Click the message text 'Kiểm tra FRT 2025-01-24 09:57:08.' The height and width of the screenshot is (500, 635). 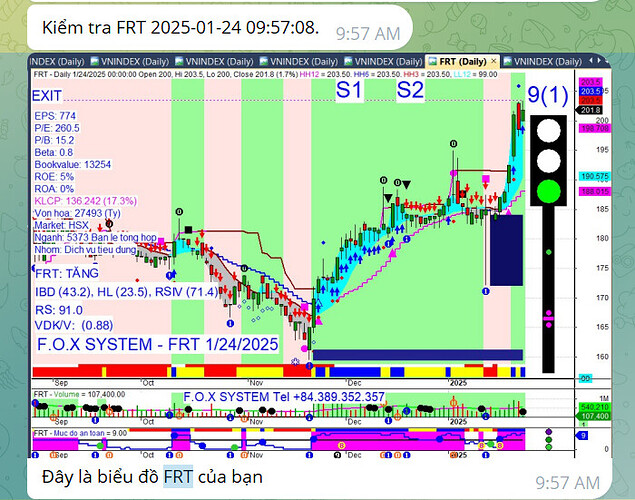(x=180, y=28)
